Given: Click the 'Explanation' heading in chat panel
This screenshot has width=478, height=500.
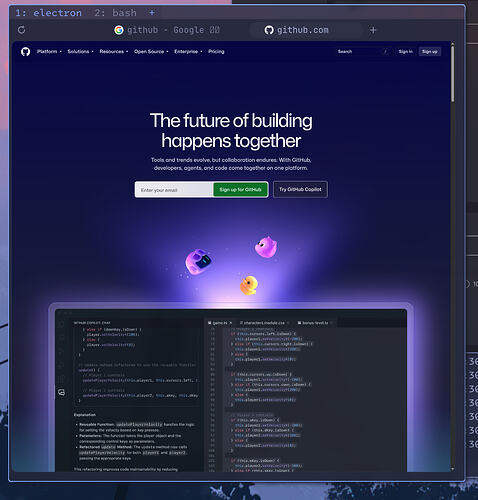Looking at the screenshot, I should click(85, 415).
